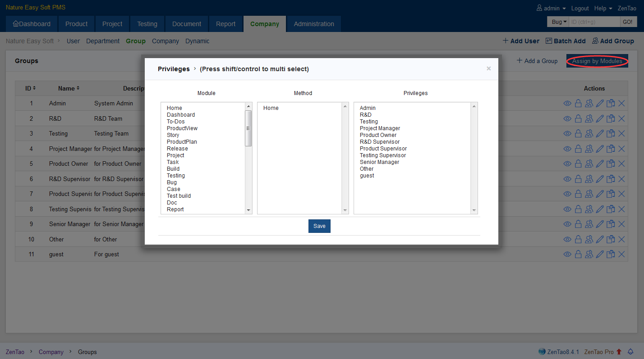
Task: Click the ZenTao Pro upgrade arrow icon
Action: (x=619, y=352)
